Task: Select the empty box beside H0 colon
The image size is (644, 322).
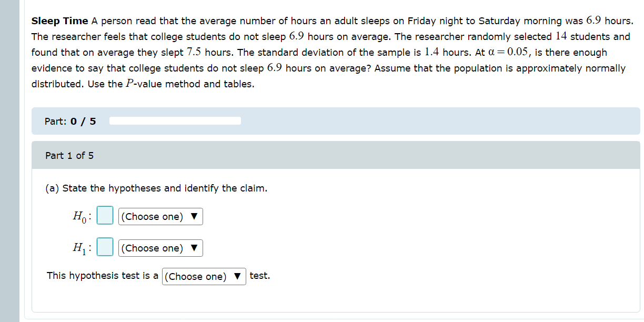Action: click(x=105, y=215)
